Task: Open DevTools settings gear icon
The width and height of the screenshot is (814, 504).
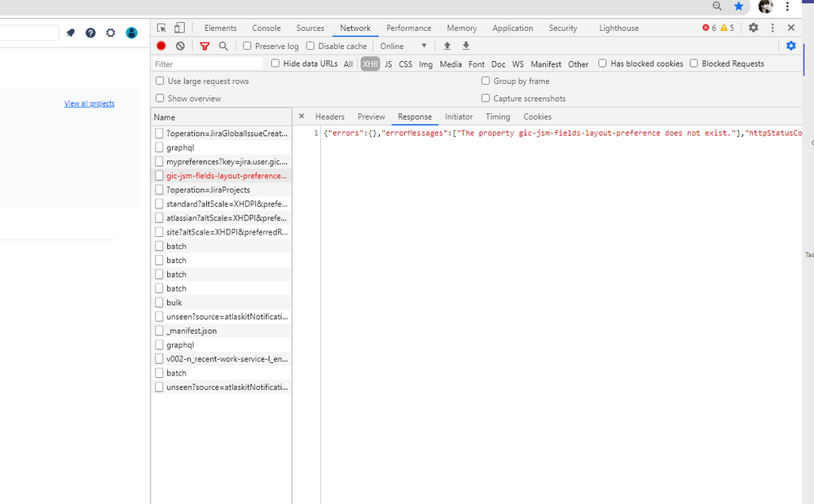Action: click(x=753, y=28)
